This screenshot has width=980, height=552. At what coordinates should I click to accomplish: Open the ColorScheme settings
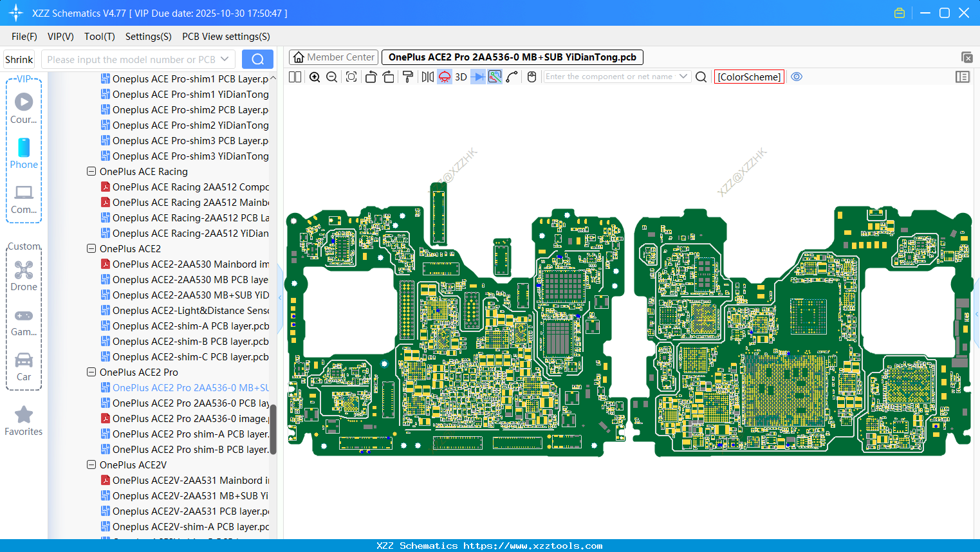click(x=749, y=77)
